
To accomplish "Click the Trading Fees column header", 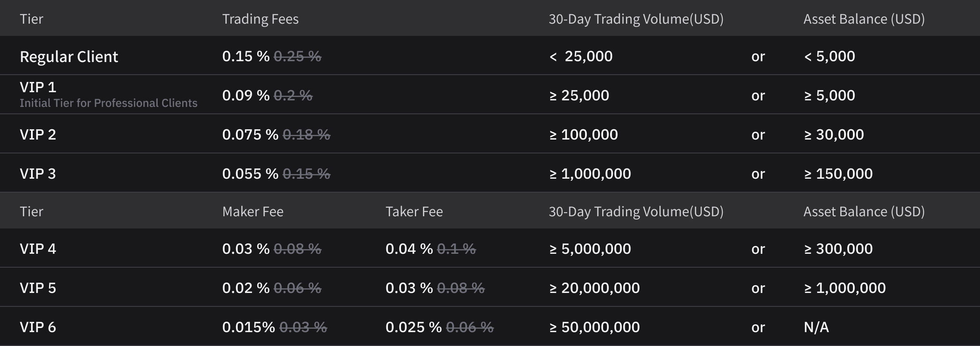I will pos(261,19).
